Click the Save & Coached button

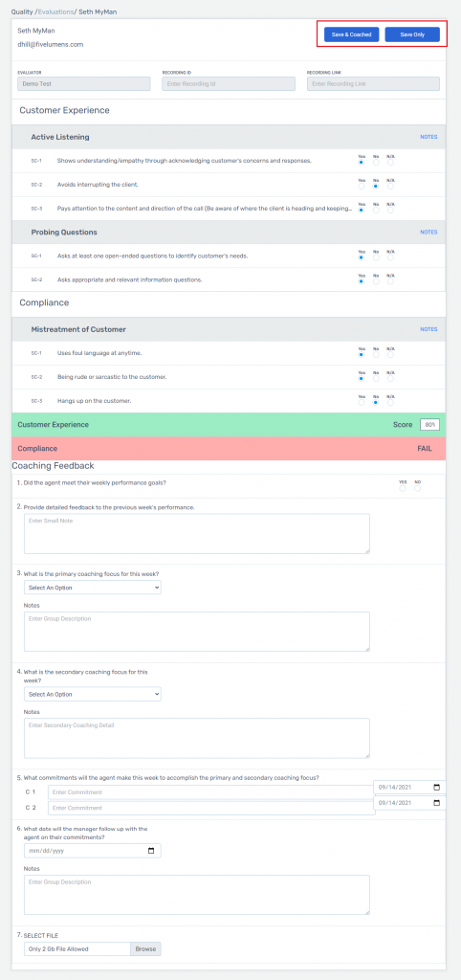click(x=351, y=34)
